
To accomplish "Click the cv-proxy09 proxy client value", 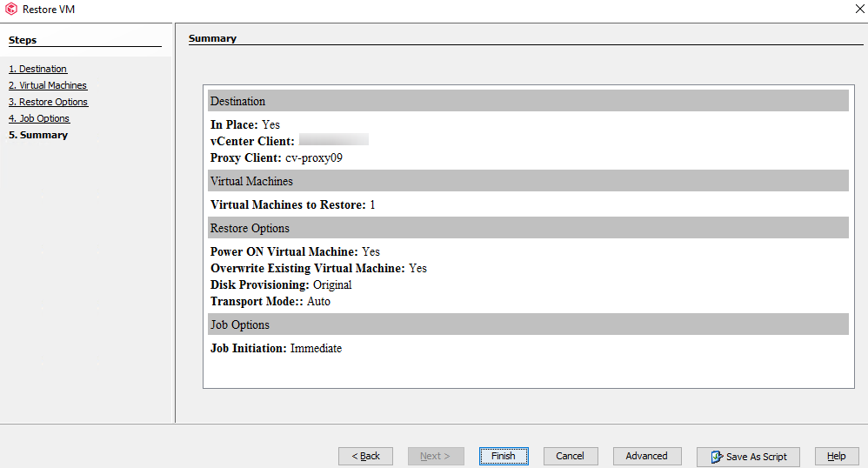I will 320,158.
